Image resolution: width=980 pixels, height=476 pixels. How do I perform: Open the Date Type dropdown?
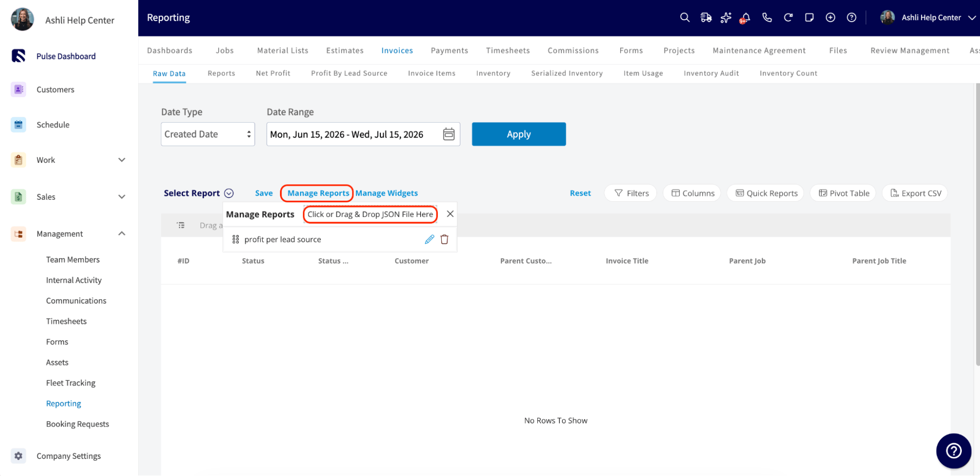(208, 134)
